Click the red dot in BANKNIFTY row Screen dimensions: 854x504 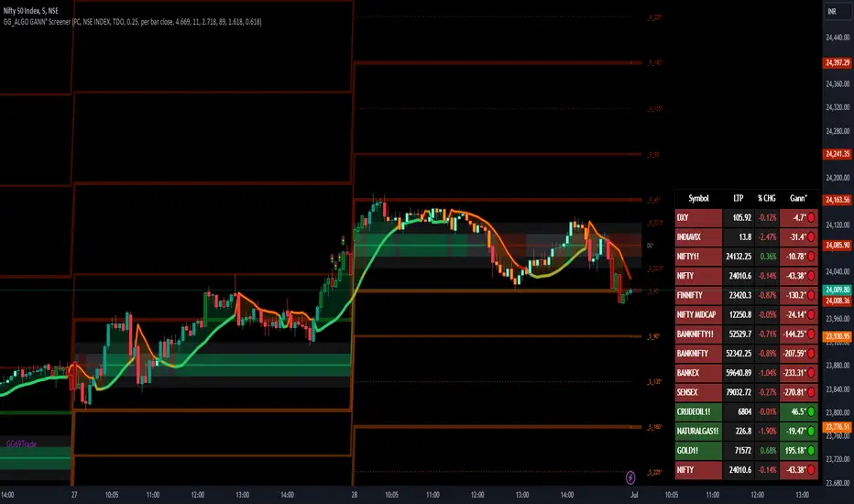811,354
